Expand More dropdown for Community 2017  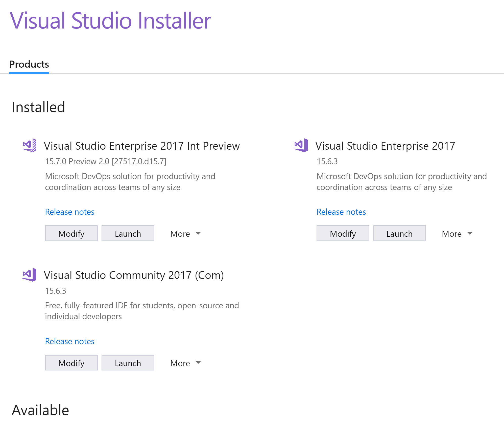tap(186, 363)
